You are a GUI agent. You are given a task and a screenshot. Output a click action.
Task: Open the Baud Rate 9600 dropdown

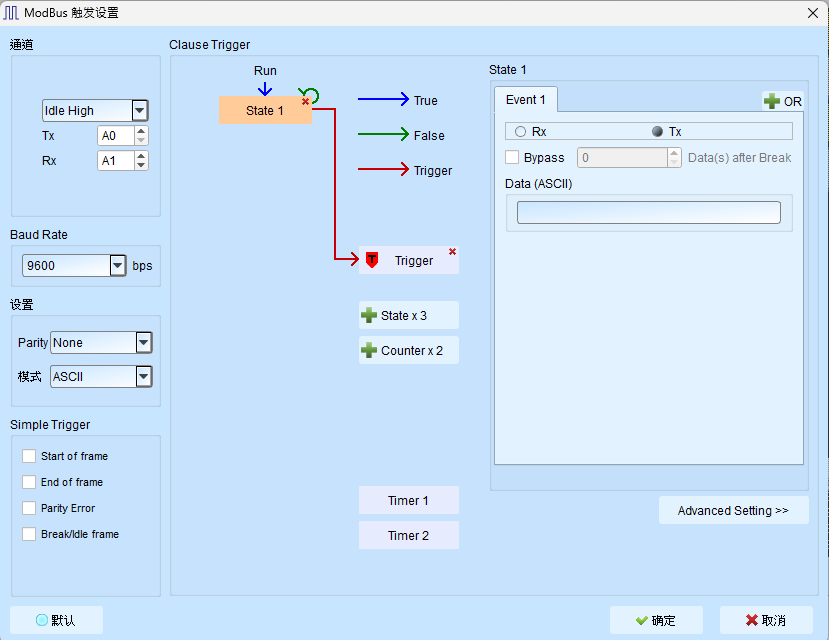click(118, 265)
